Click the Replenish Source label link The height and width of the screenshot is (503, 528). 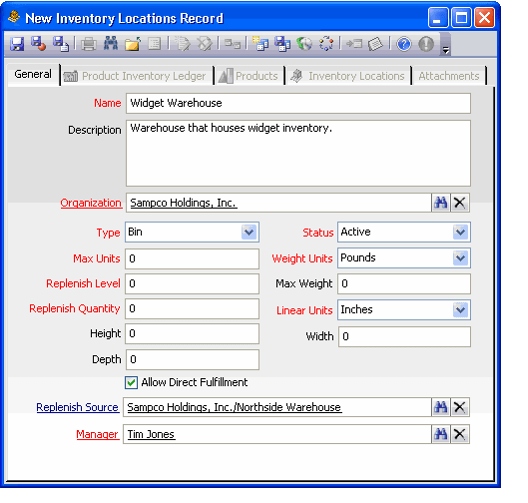(77, 407)
